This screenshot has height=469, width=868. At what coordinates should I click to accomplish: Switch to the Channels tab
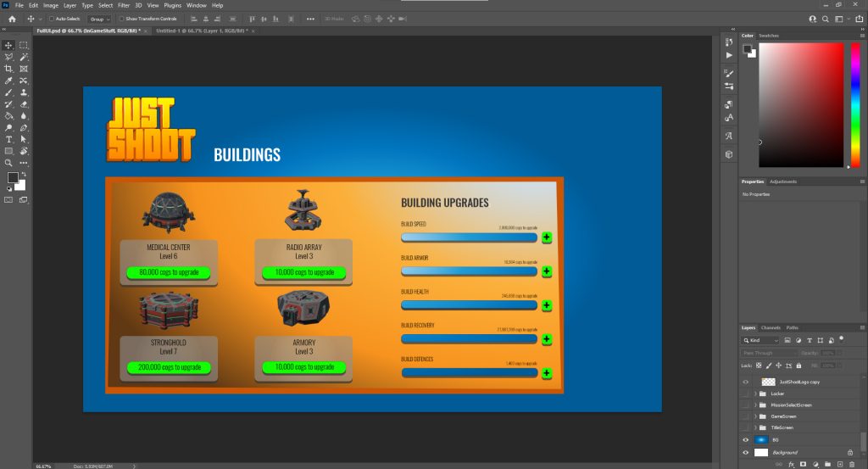(x=771, y=327)
